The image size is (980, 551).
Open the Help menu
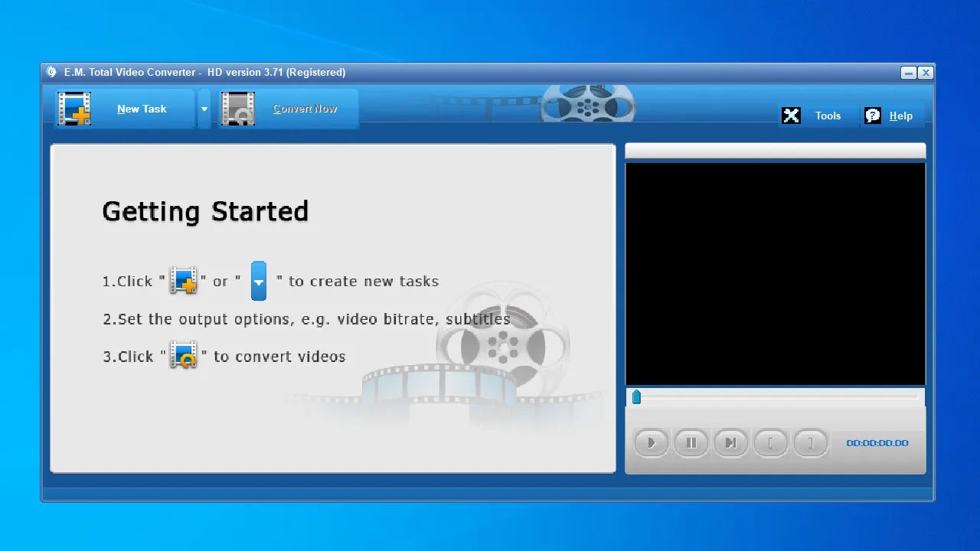[x=900, y=116]
